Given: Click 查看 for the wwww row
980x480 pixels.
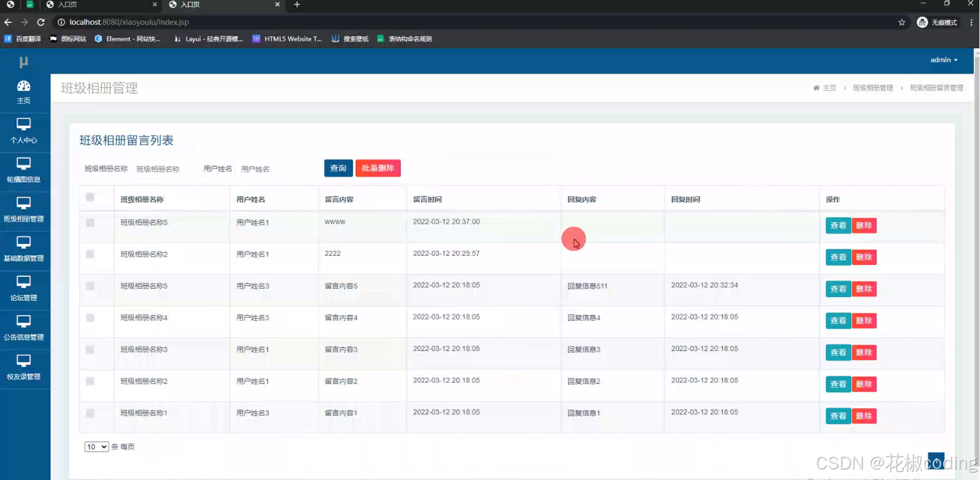Looking at the screenshot, I should point(838,225).
